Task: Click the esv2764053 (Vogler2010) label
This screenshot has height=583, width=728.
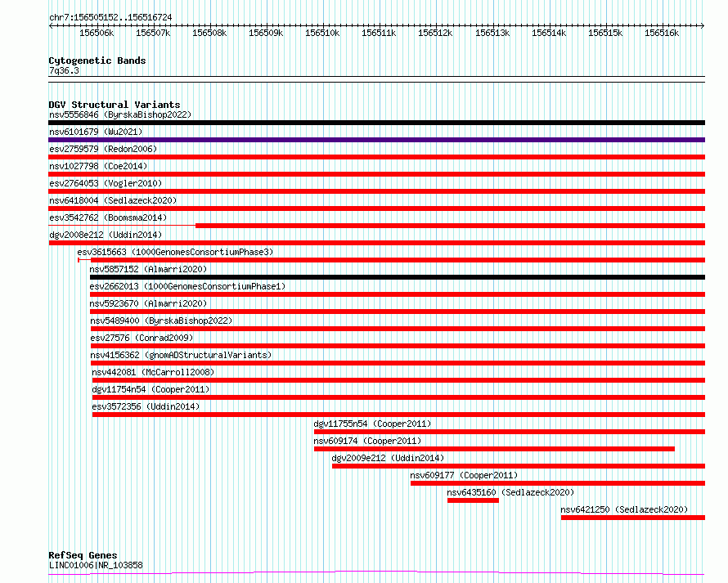Action: point(106,183)
